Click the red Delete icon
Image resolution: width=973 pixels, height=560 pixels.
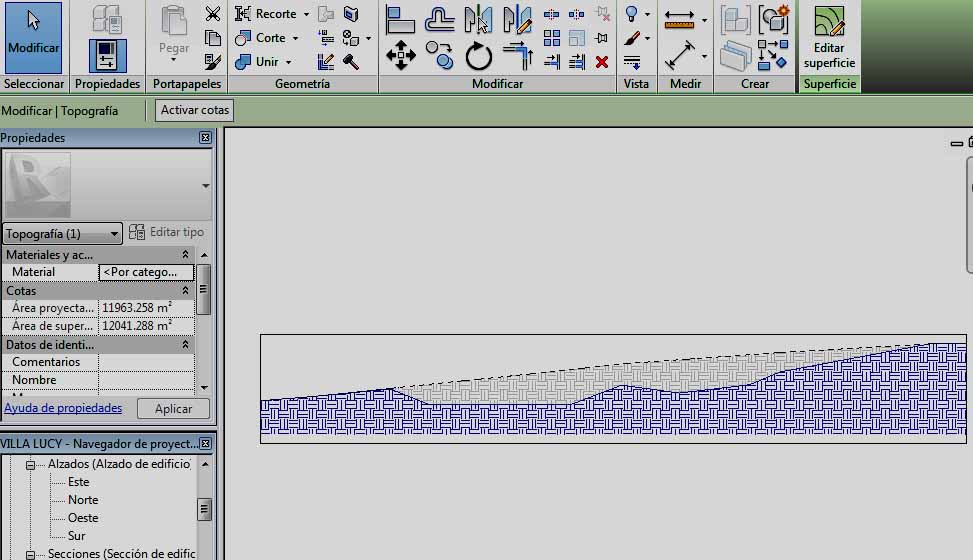(x=602, y=62)
